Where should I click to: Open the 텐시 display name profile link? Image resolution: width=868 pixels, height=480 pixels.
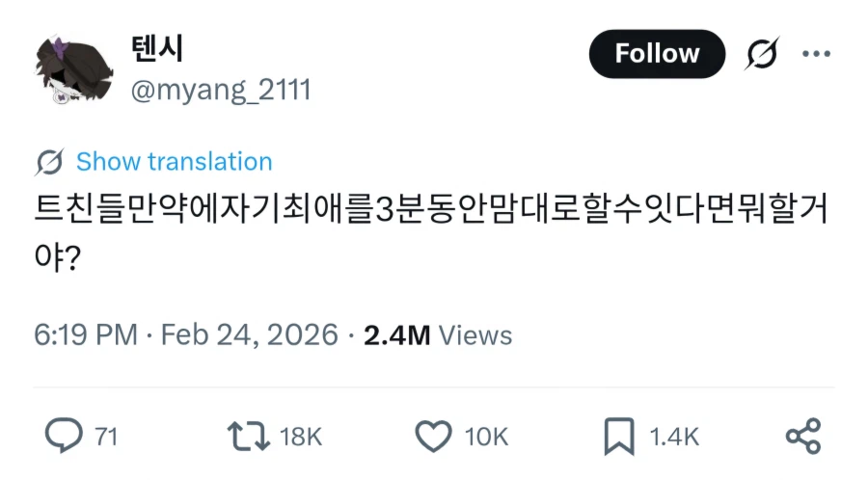point(155,48)
